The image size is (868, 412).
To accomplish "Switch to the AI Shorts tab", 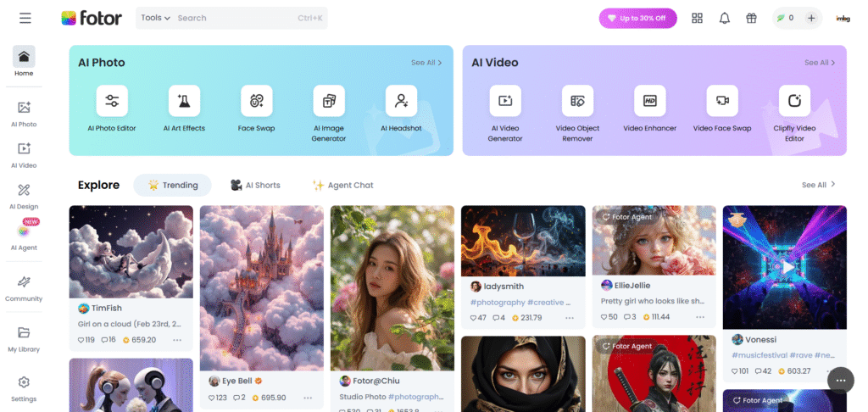I will [x=255, y=185].
